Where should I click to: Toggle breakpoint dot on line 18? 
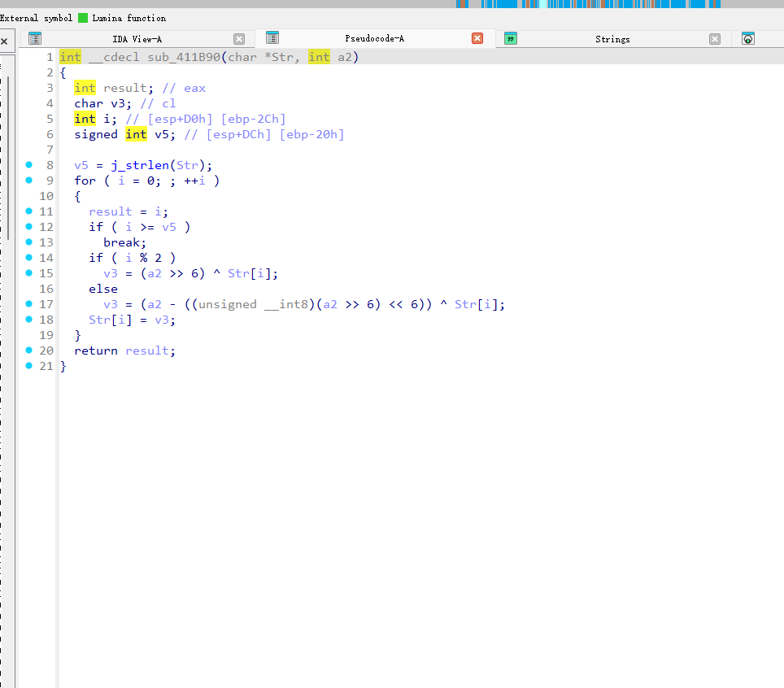[x=29, y=319]
